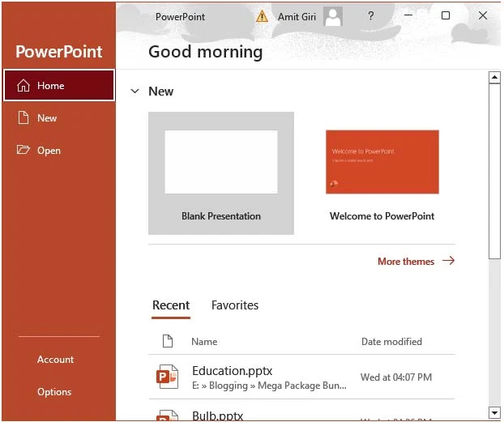
Task: Click the Amit Giri account name
Action: pyautogui.click(x=297, y=17)
